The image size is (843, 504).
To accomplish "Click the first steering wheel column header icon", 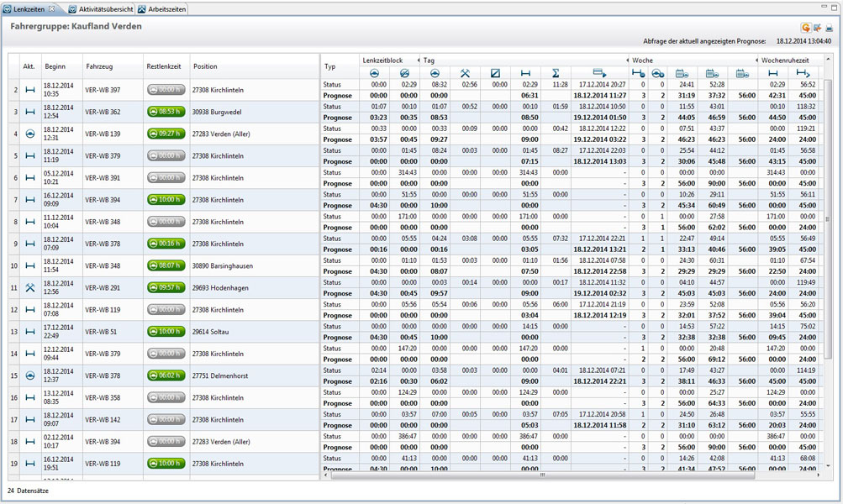I will click(375, 73).
